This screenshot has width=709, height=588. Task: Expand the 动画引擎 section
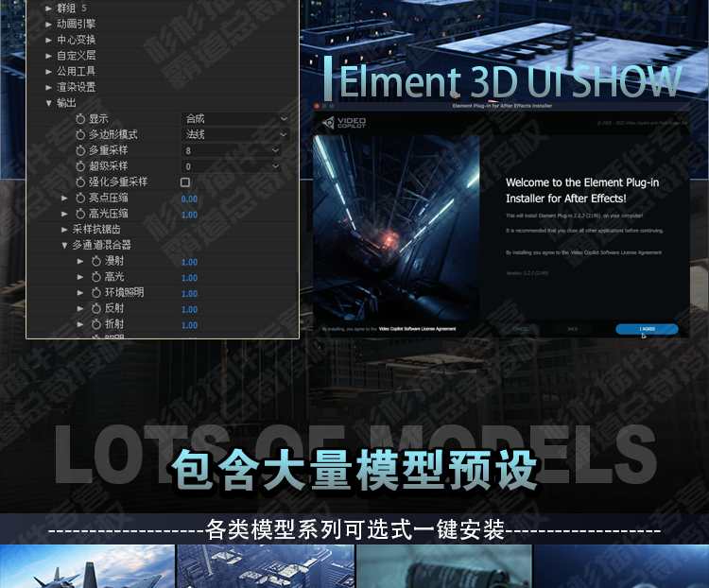point(48,24)
